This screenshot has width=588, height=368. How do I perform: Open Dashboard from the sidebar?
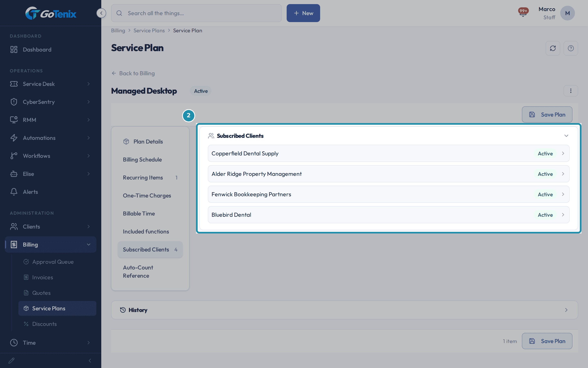[51, 49]
